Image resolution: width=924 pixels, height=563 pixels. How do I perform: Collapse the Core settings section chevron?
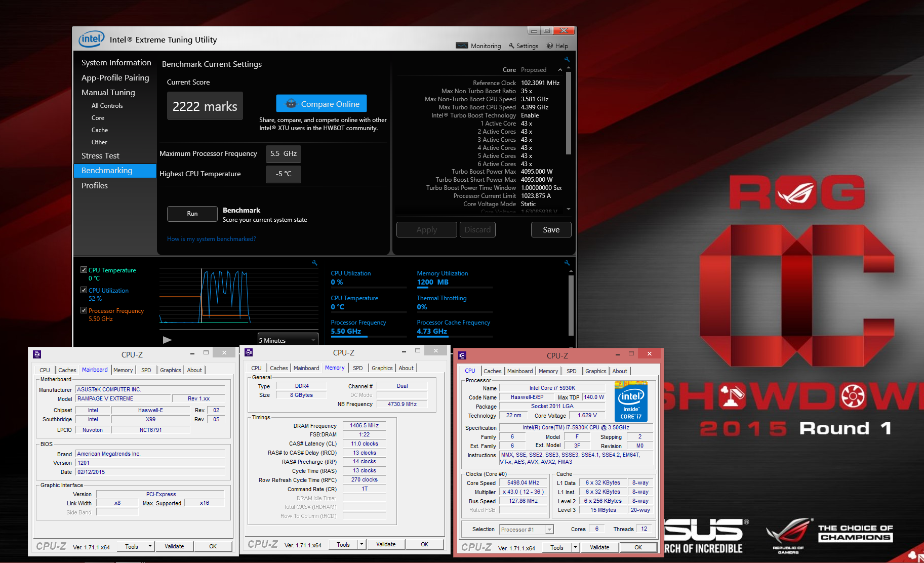coord(560,70)
